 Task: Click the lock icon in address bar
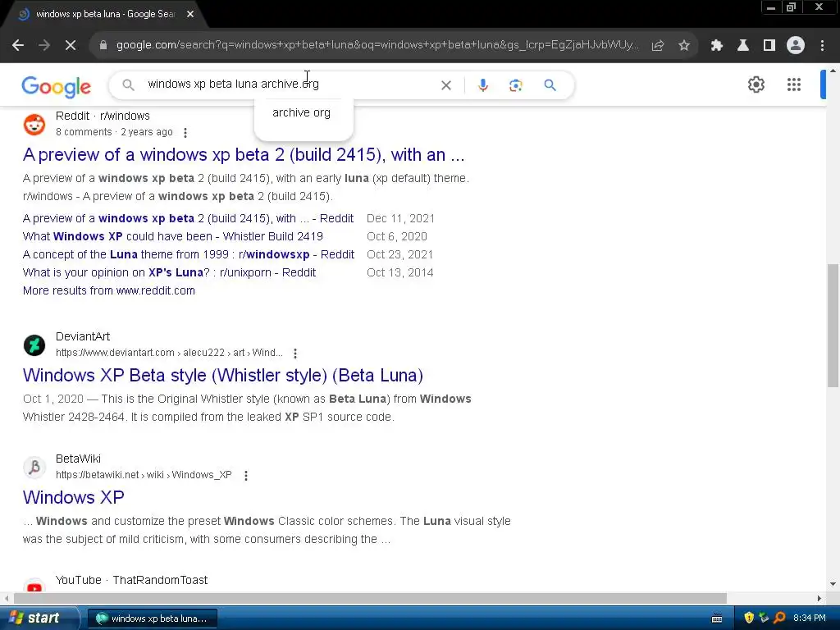(x=103, y=46)
